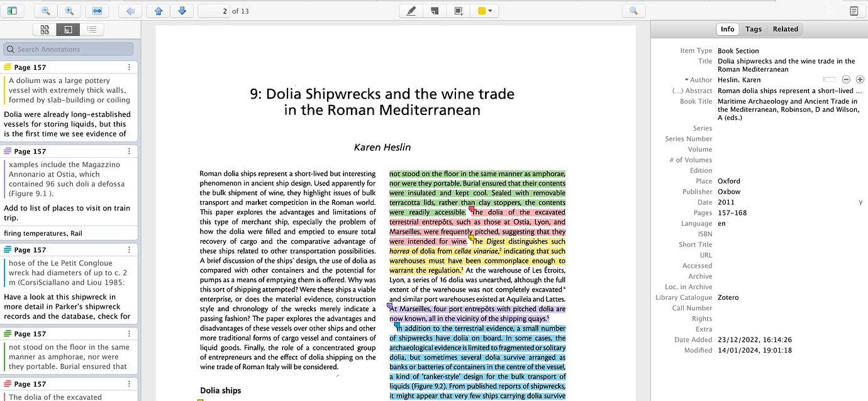The width and height of the screenshot is (868, 401).
Task: Select the area selection annotation tool
Action: click(457, 10)
